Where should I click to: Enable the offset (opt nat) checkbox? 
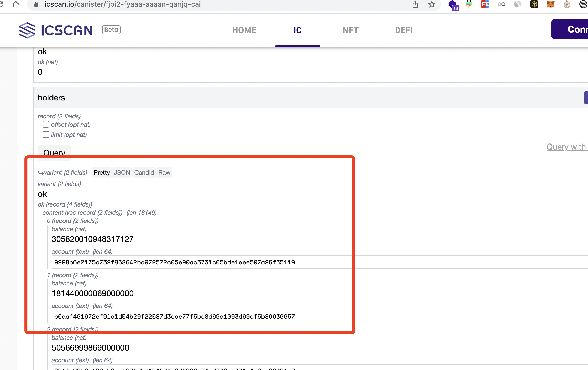tap(46, 124)
